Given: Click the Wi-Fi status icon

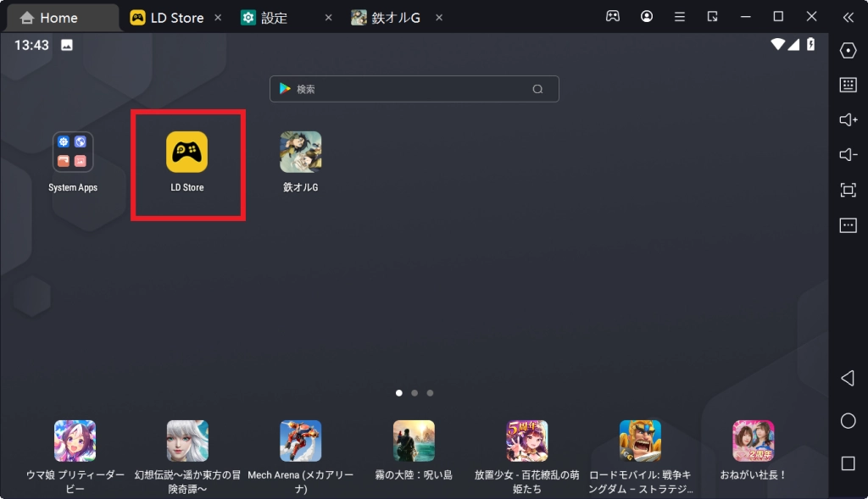Looking at the screenshot, I should point(778,44).
